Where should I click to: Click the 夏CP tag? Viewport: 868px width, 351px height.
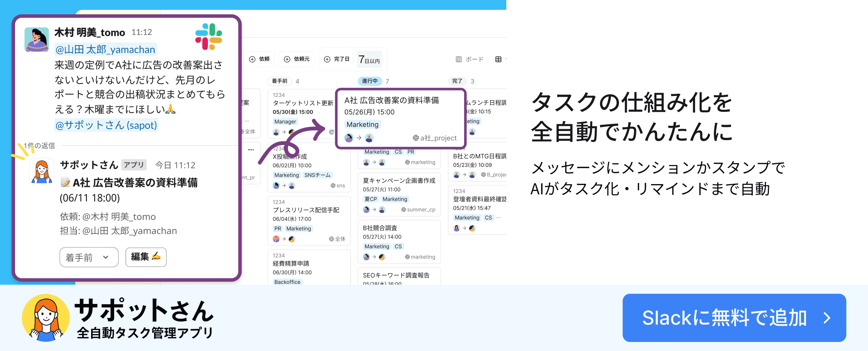[371, 199]
